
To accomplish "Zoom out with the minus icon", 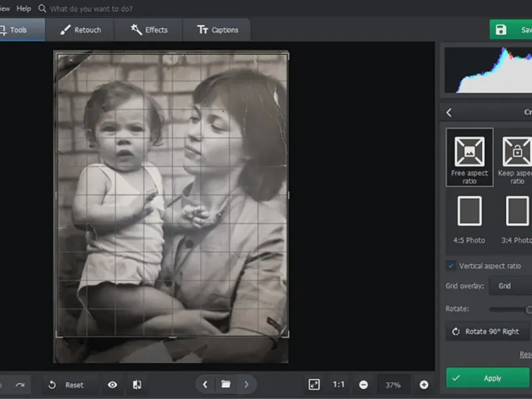I will [364, 384].
